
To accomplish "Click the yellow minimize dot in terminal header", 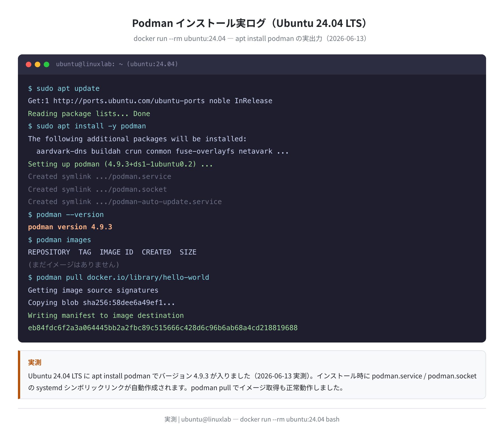I will pyautogui.click(x=38, y=64).
